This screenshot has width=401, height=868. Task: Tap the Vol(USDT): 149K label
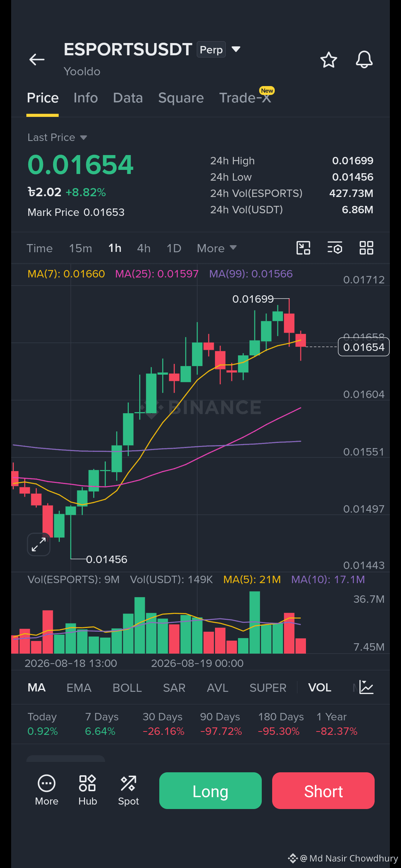(172, 579)
